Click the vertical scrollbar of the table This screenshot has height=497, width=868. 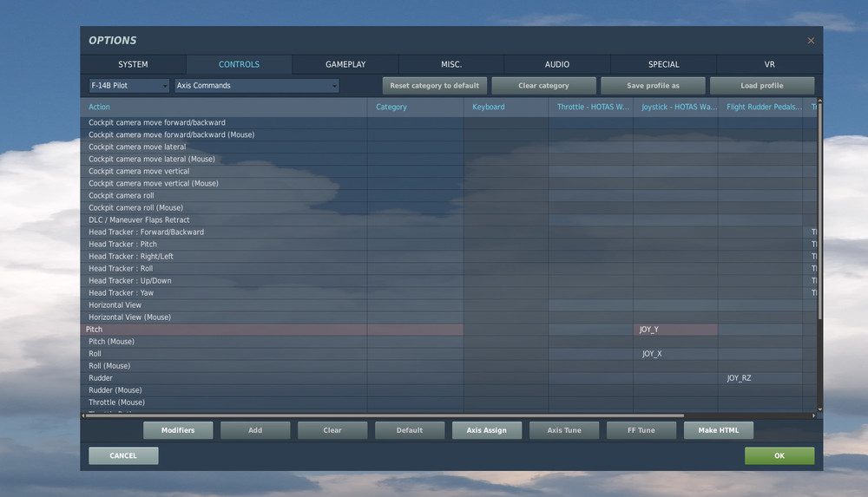820,211
